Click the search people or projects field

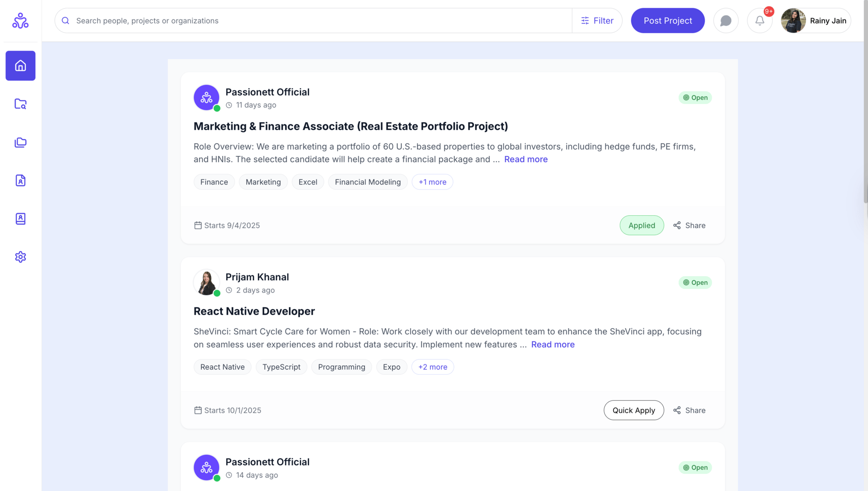pos(316,21)
